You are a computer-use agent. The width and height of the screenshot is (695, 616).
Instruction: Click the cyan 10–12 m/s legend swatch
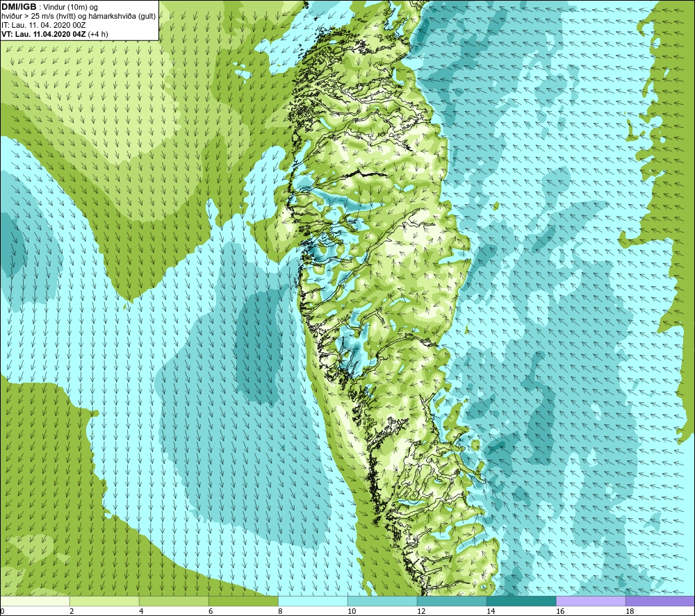[x=382, y=601]
